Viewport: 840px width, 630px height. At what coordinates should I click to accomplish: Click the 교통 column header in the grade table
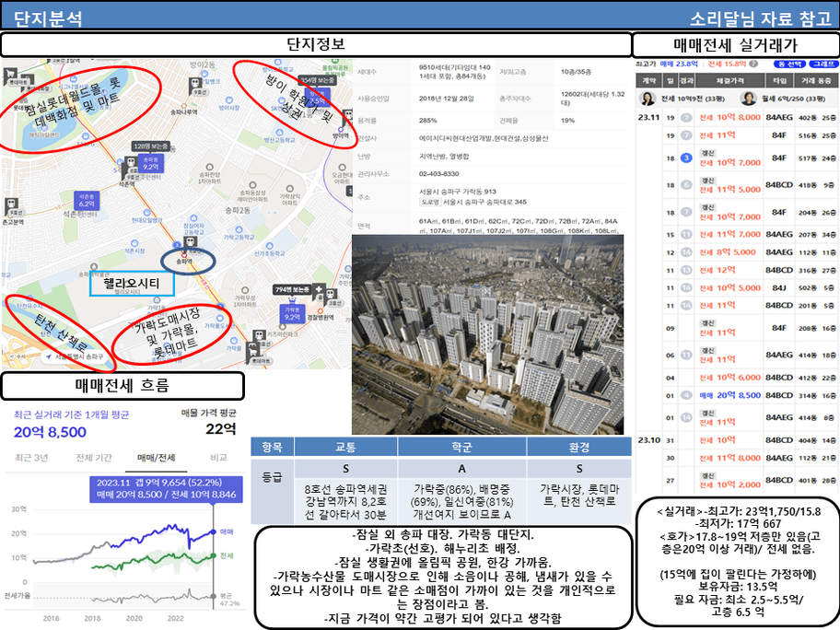pyautogui.click(x=345, y=447)
